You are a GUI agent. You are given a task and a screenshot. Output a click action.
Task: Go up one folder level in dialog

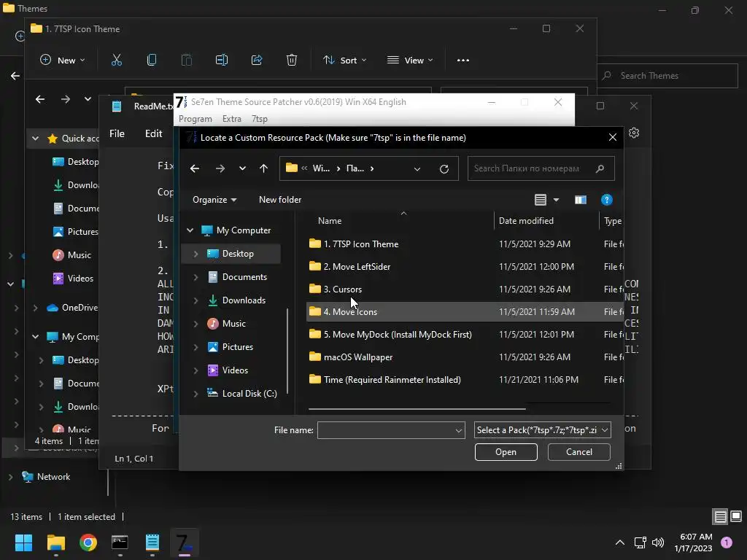pos(263,168)
